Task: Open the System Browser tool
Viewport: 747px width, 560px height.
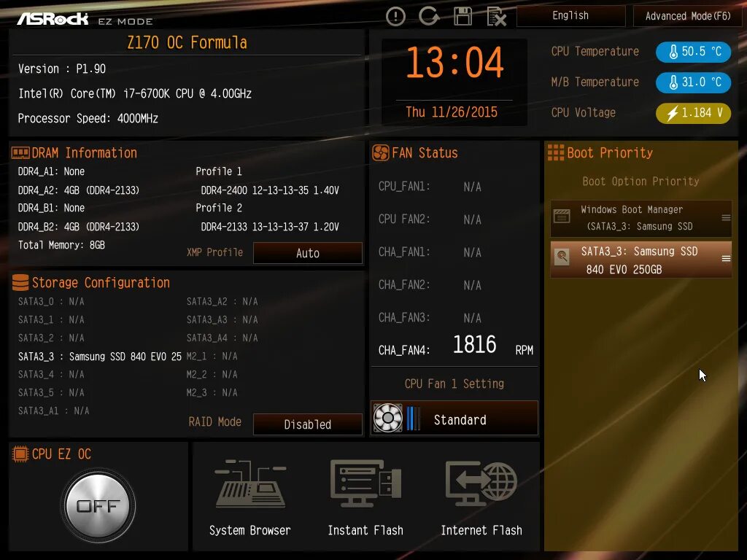Action: [250, 497]
